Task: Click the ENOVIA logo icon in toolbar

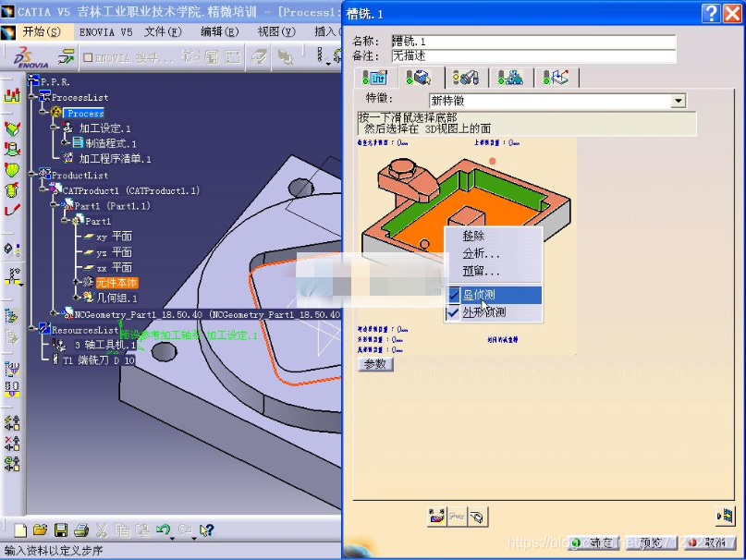Action: 31,57
